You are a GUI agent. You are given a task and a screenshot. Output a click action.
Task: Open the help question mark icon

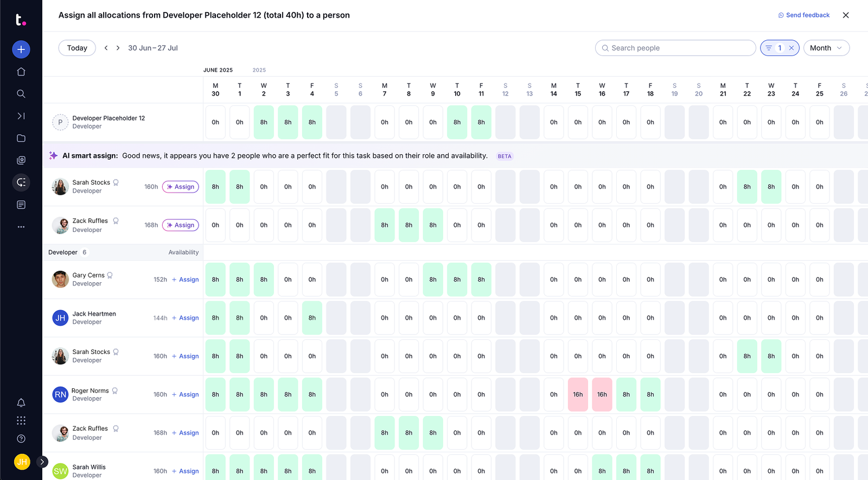21,439
